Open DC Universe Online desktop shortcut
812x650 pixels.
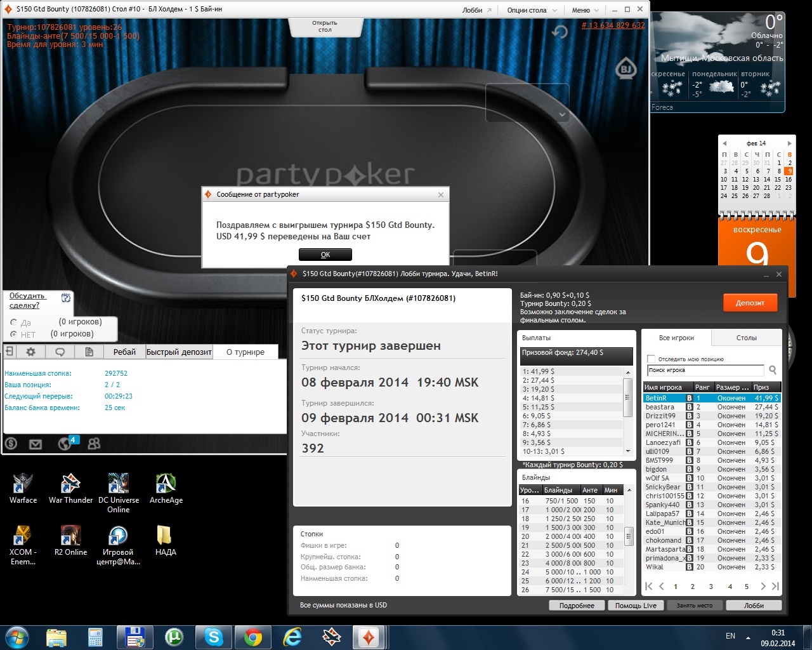point(119,493)
